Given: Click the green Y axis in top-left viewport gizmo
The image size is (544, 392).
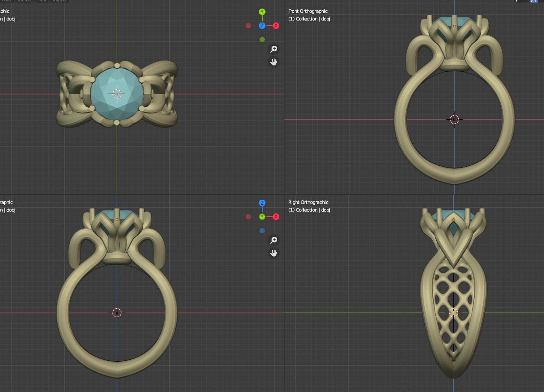Looking at the screenshot, I should [x=262, y=12].
